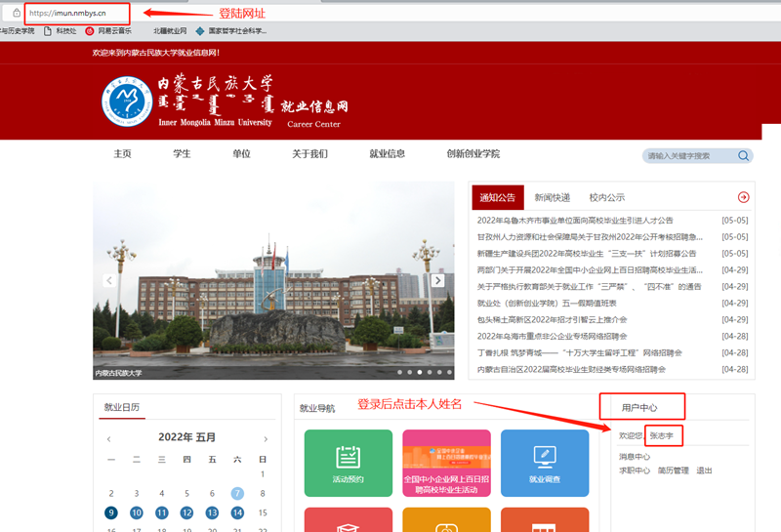
Task: Select the first carousel dot indicator
Action: 399,372
